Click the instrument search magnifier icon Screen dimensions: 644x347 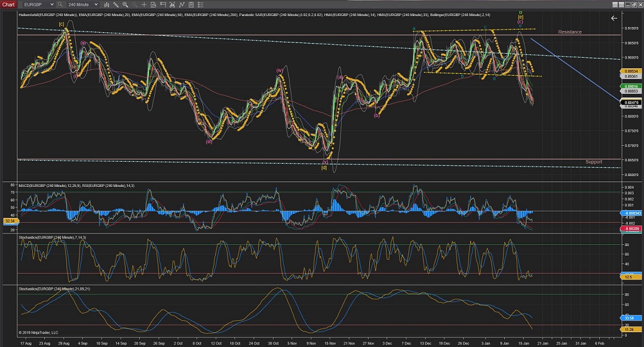pyautogui.click(x=60, y=5)
